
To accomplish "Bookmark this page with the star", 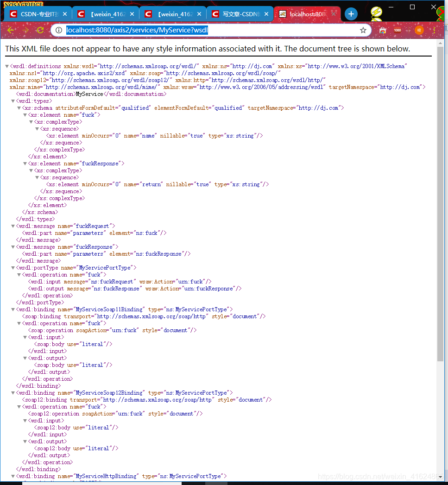I will click(x=363, y=30).
